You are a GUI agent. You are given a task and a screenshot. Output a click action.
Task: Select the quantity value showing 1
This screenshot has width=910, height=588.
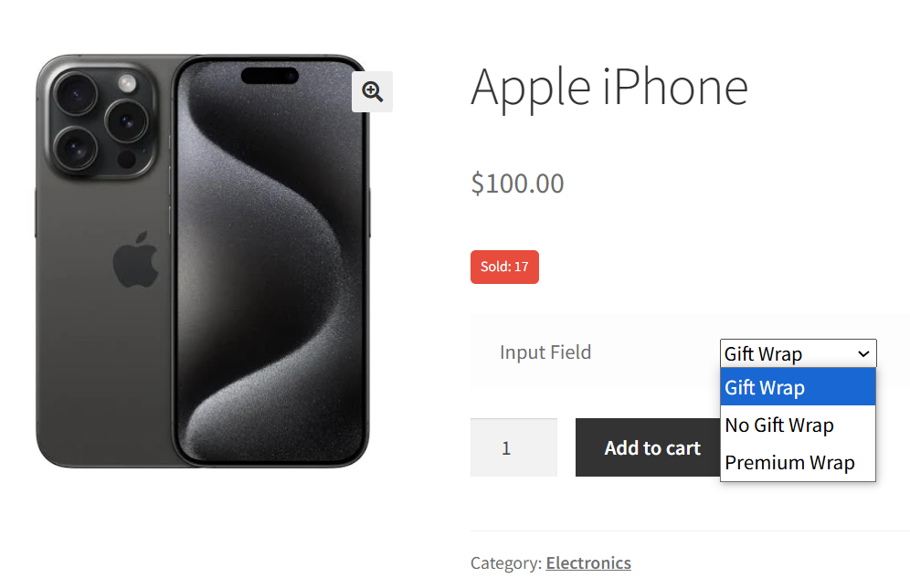(x=513, y=446)
